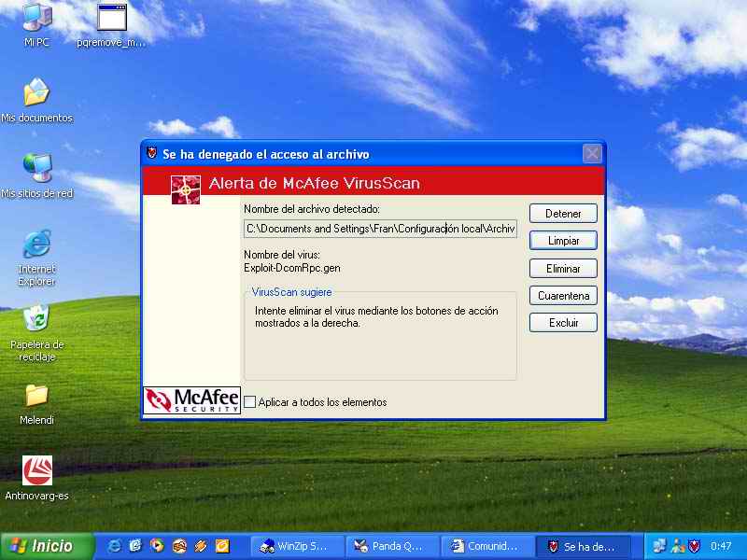Select the Se ha de... taskbar button
The width and height of the screenshot is (747, 560).
click(583, 546)
